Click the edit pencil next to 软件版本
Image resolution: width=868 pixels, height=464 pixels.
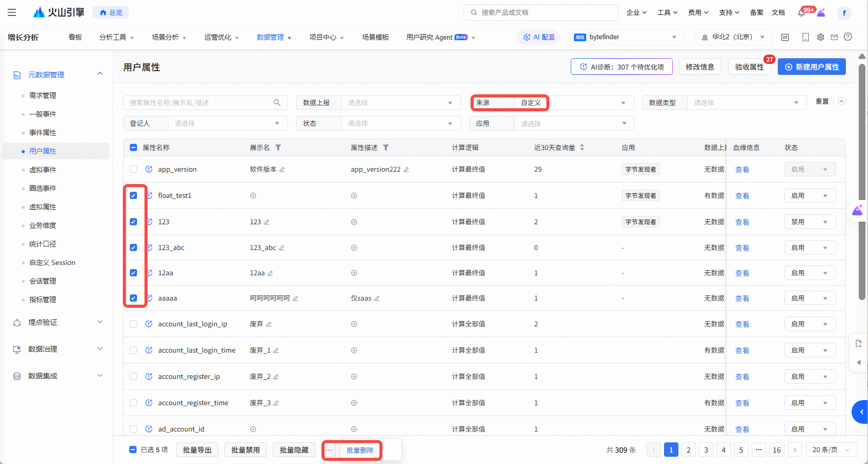click(282, 170)
